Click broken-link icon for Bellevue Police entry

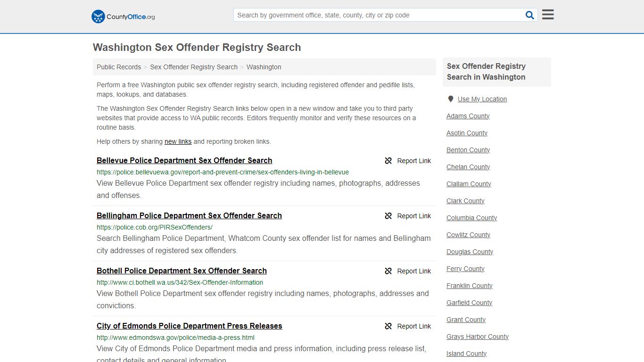388,161
